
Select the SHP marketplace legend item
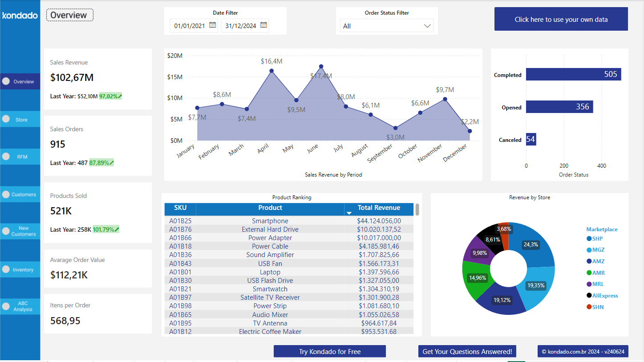click(x=595, y=238)
